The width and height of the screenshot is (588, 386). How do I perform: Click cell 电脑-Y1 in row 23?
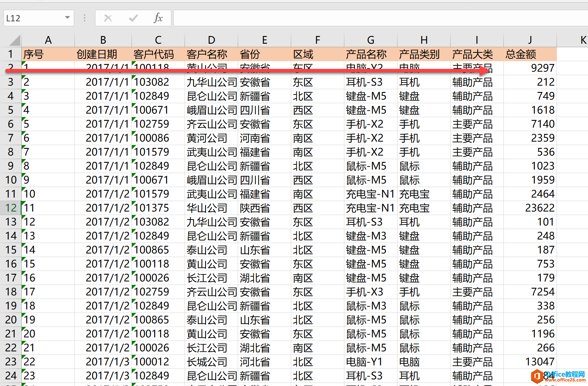[x=371, y=362]
